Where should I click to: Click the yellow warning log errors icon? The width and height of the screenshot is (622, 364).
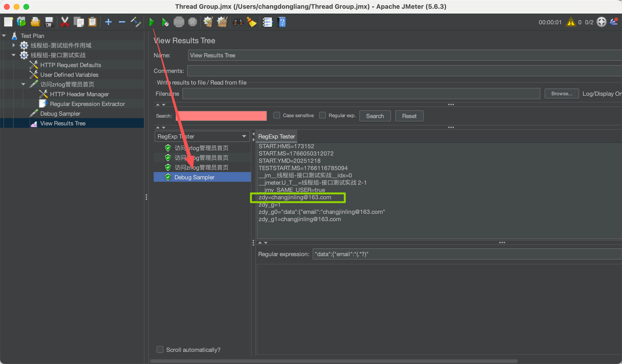571,22
